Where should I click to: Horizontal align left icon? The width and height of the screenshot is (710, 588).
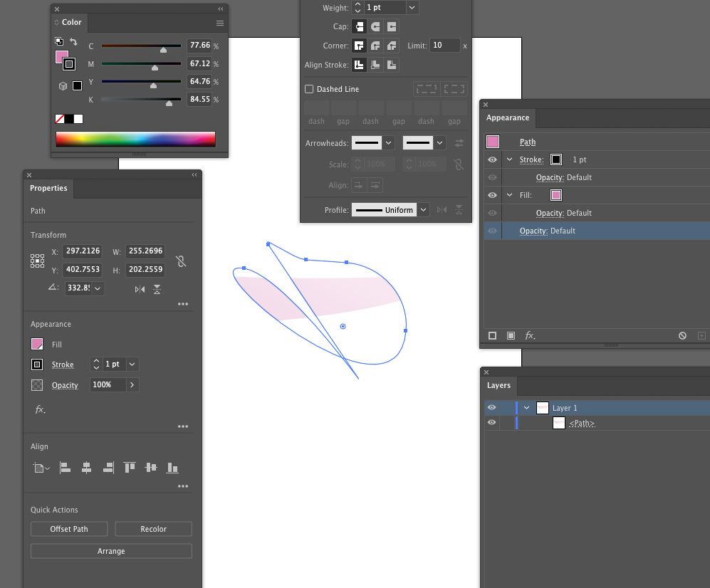tap(65, 468)
